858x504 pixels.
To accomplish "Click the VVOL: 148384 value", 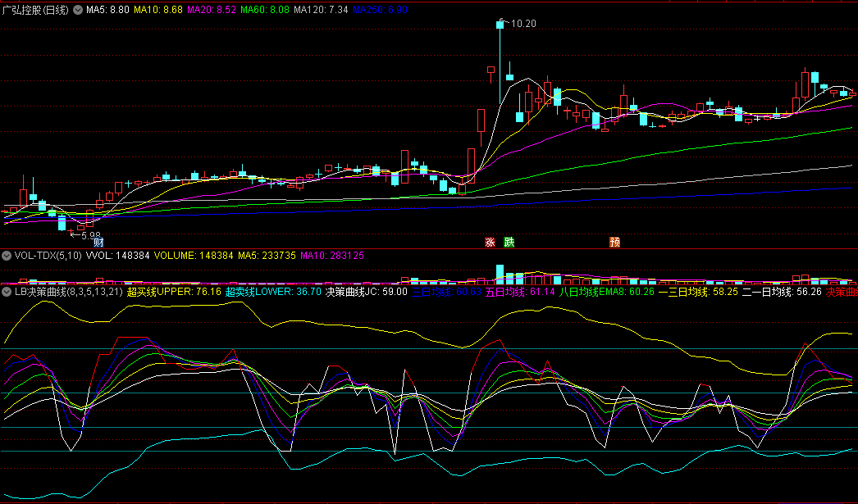I will pyautogui.click(x=117, y=256).
